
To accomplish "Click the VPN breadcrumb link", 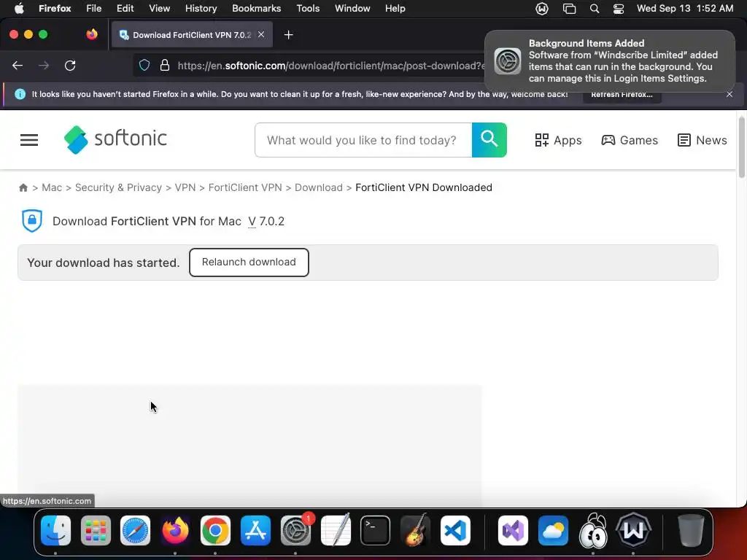I will [x=185, y=187].
